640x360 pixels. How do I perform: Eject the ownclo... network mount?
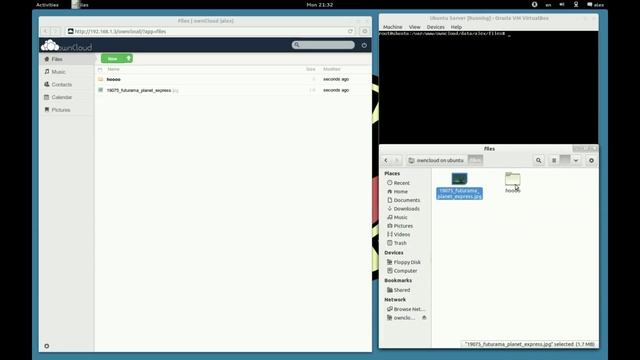(424, 318)
